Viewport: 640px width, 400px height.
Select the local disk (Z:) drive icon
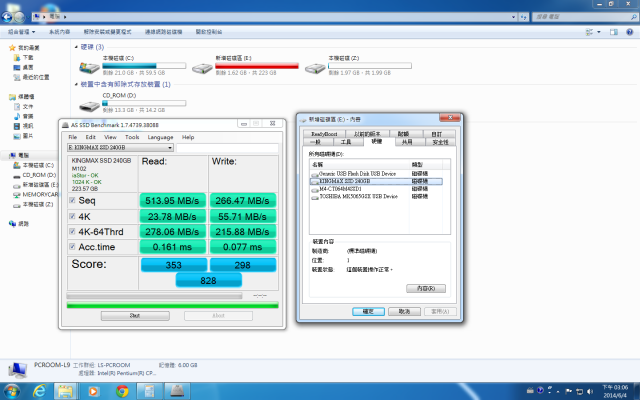tap(315, 67)
